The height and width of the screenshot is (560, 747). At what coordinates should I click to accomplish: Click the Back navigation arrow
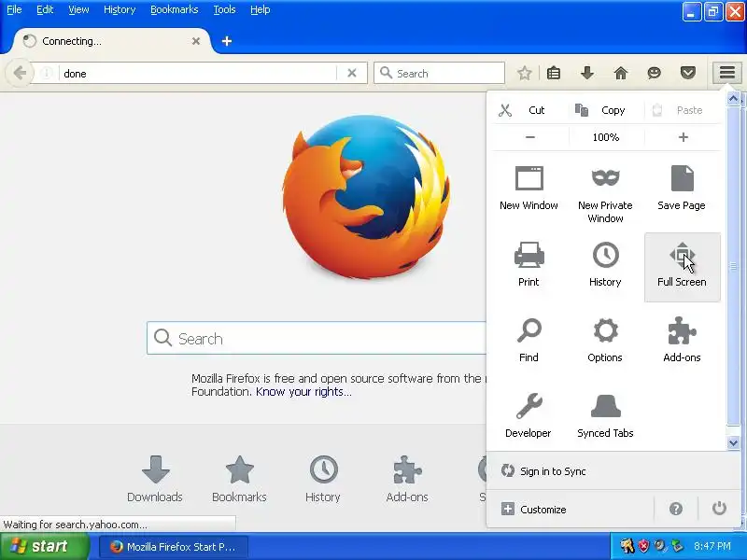[x=20, y=74]
